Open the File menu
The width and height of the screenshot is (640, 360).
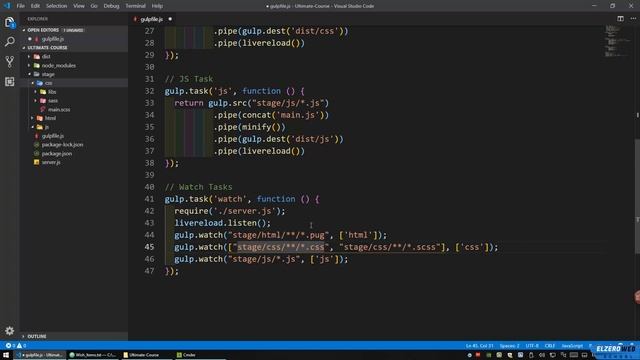20,6
